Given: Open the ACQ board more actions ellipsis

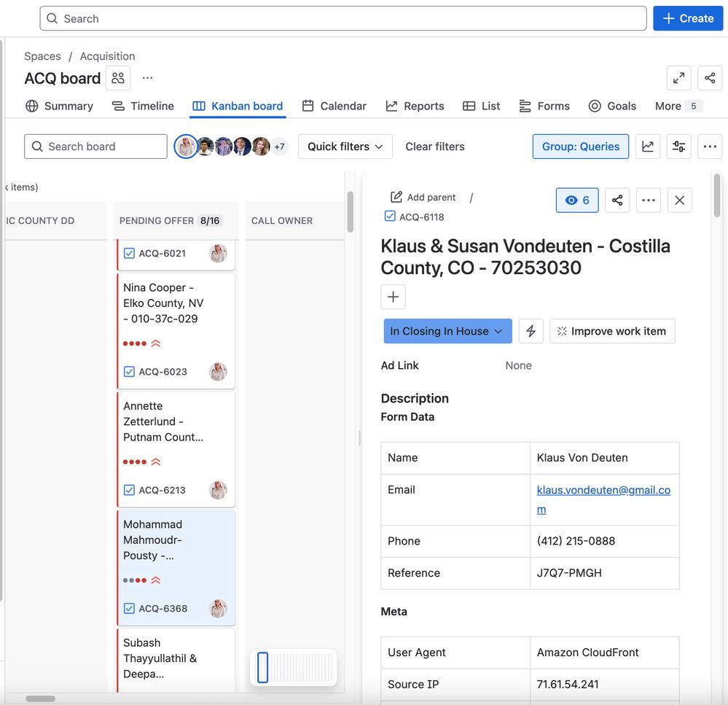Looking at the screenshot, I should 148,78.
